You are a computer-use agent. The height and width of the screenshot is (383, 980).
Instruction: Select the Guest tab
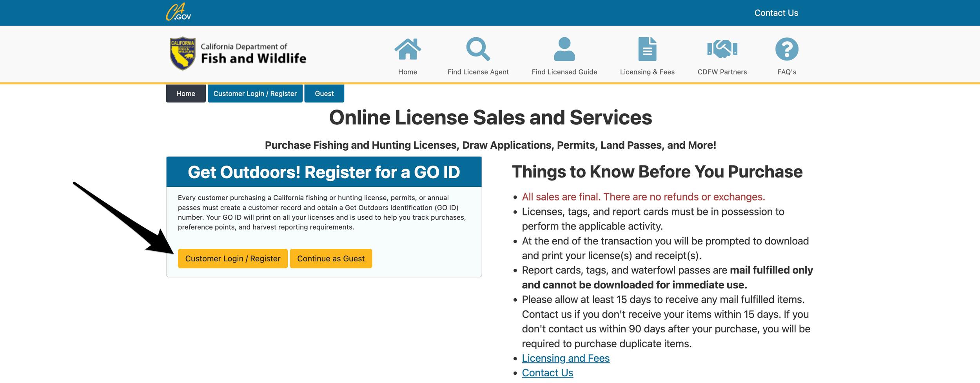[324, 93]
